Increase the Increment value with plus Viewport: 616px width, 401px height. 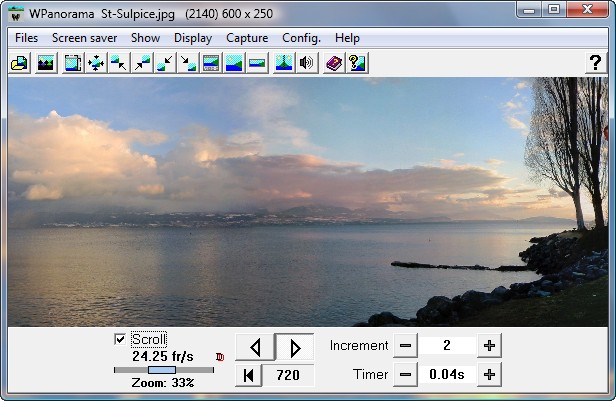click(x=489, y=346)
